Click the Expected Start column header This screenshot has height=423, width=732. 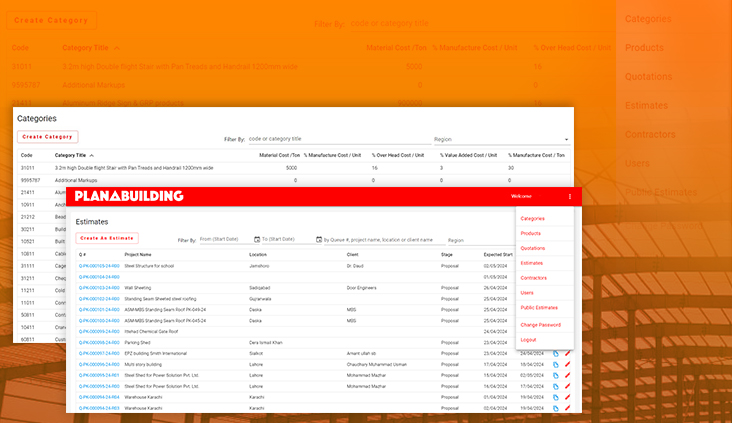click(498, 255)
